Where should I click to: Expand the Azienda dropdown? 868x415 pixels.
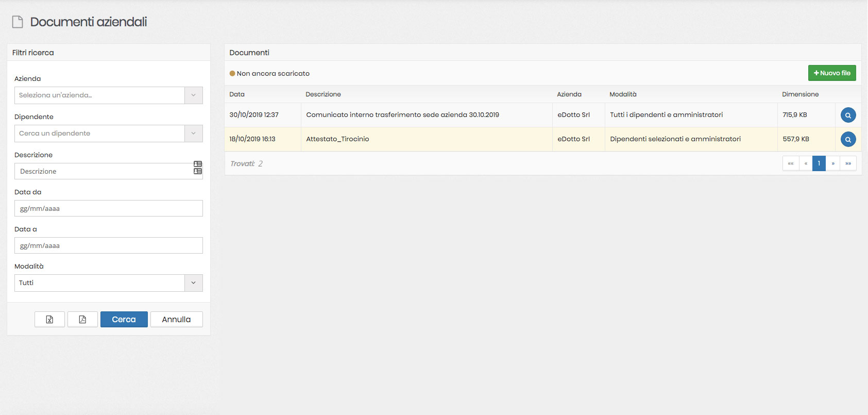pyautogui.click(x=193, y=95)
